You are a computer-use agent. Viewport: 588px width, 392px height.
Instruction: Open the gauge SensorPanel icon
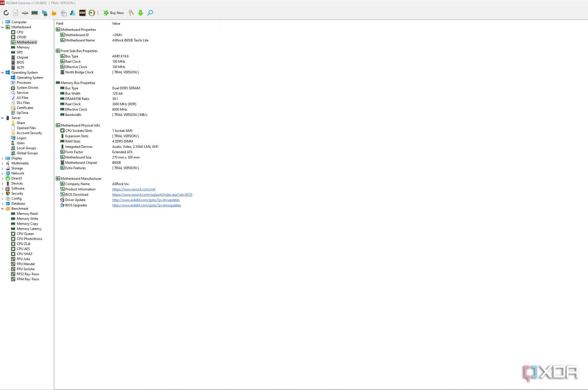pos(92,13)
